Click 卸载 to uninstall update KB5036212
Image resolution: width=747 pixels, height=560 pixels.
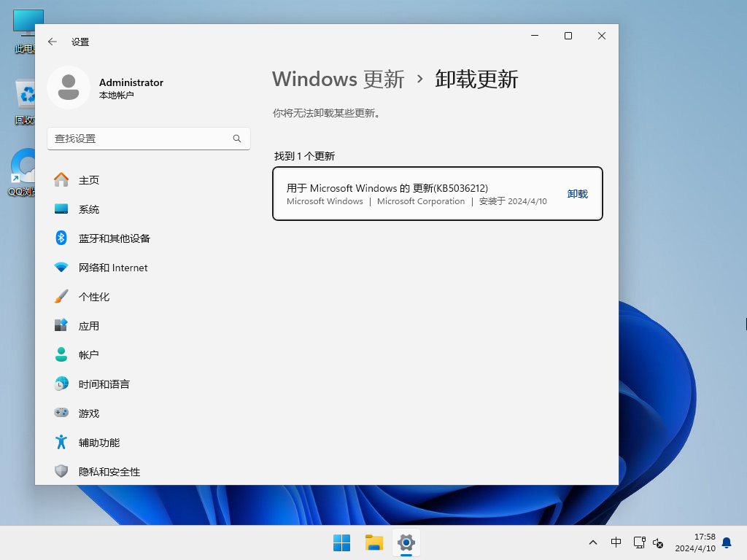[x=577, y=194]
